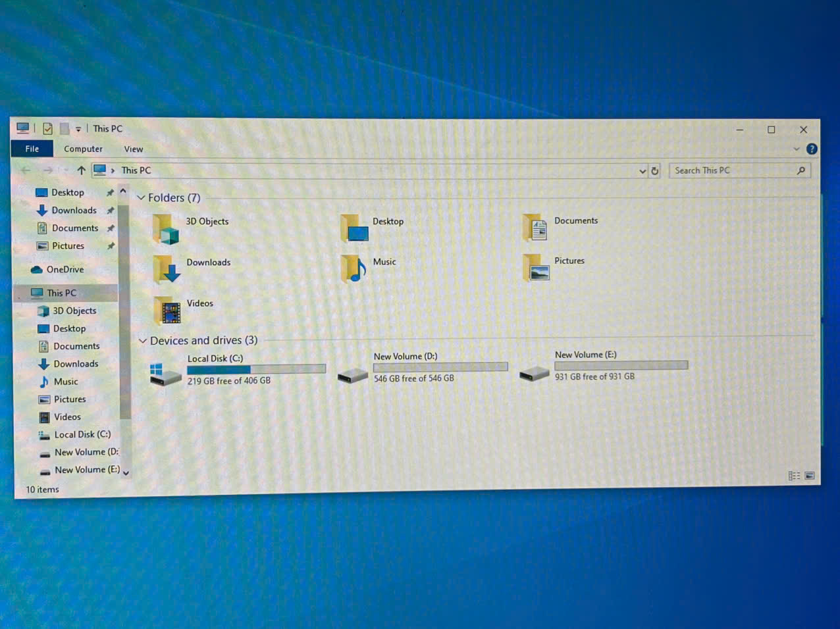The image size is (840, 629).
Task: Open the View ribbon tab
Action: coord(134,149)
